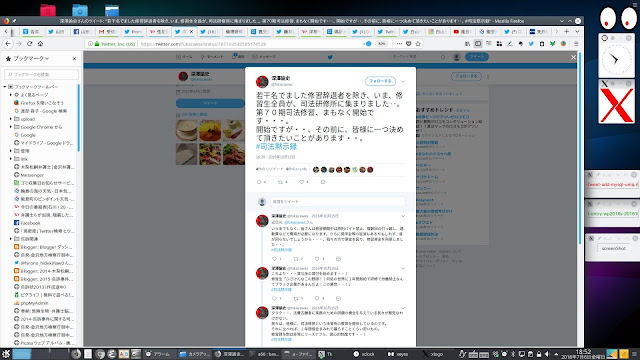
Task: Go back with the Firefox back arrow
Action: click(8, 43)
